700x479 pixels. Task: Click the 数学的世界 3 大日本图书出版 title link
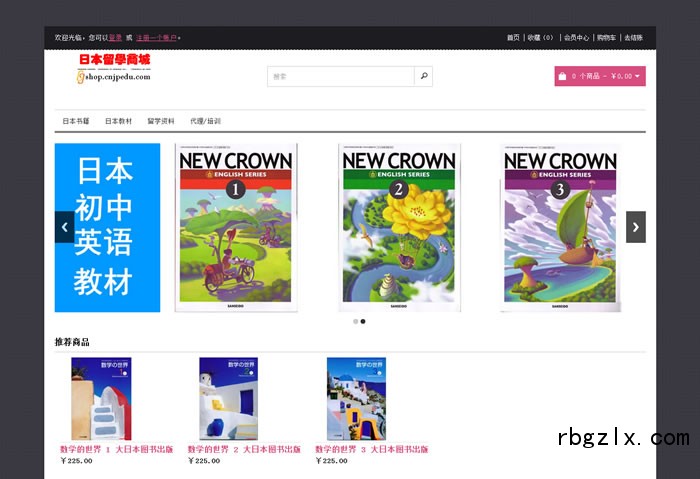pyautogui.click(x=372, y=449)
